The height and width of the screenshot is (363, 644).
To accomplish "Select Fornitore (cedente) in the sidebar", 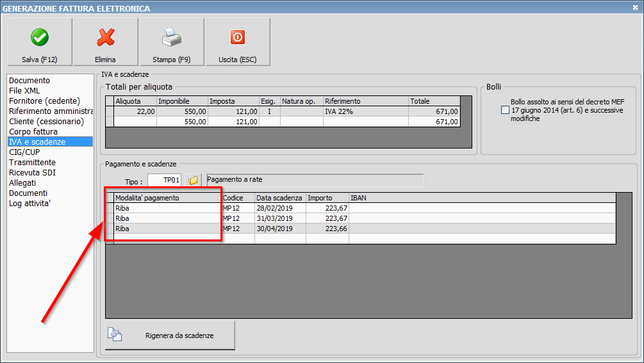I will pos(44,101).
